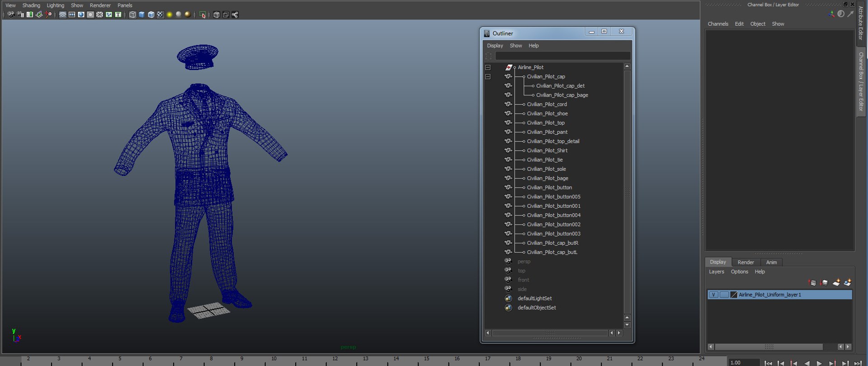Switch to the Anim layer tab
The height and width of the screenshot is (366, 868).
pyautogui.click(x=771, y=263)
